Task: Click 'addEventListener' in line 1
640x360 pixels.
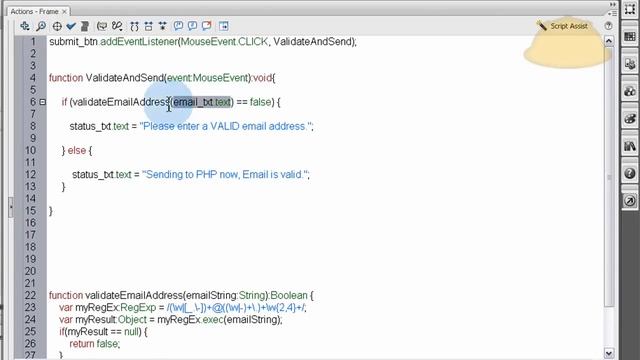Action: point(139,42)
